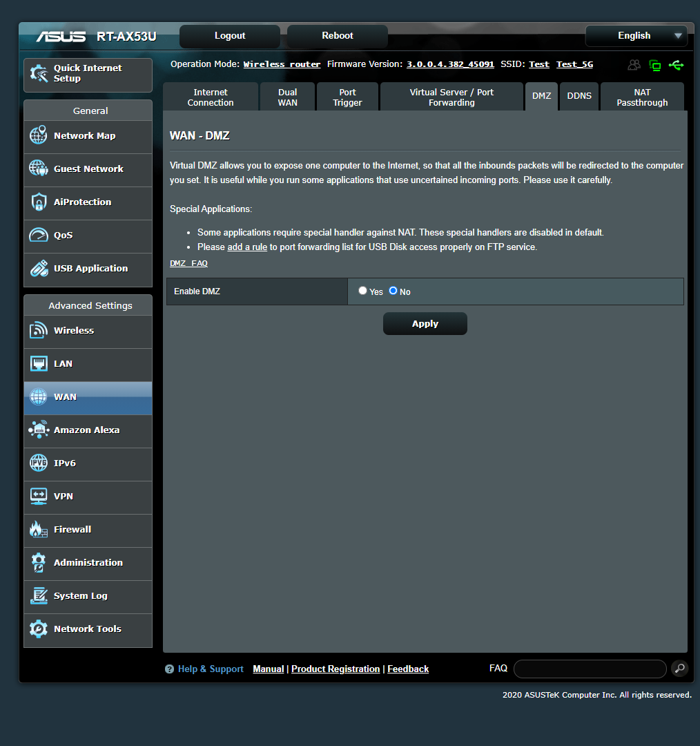Open the Port Trigger tab

[348, 97]
